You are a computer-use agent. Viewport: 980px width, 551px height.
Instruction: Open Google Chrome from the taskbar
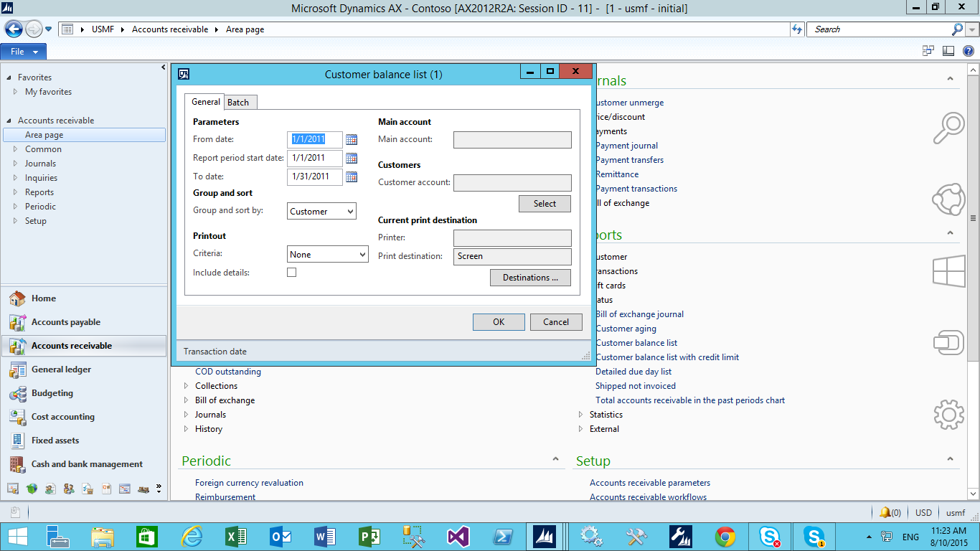(725, 536)
